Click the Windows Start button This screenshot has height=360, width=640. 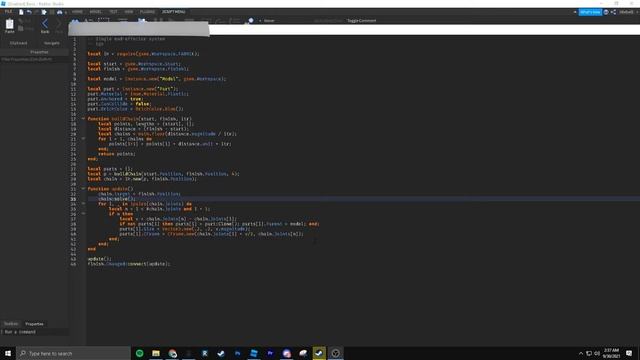tap(8, 353)
